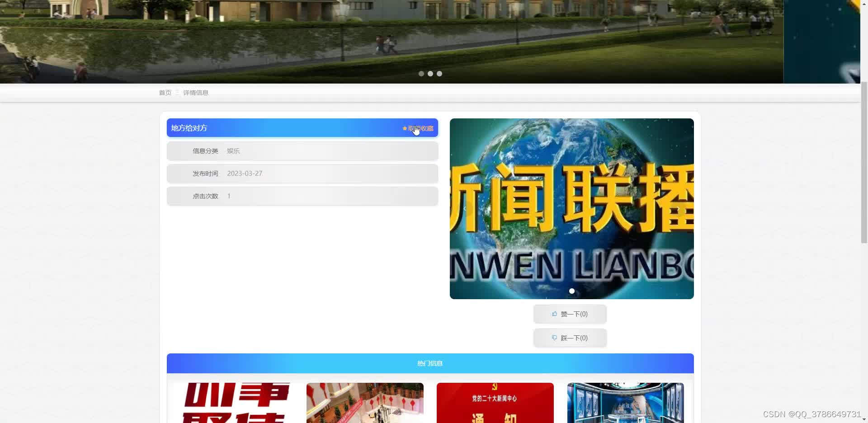This screenshot has height=423, width=868.
Task: Select the first banner carousel dot
Action: [x=421, y=74]
